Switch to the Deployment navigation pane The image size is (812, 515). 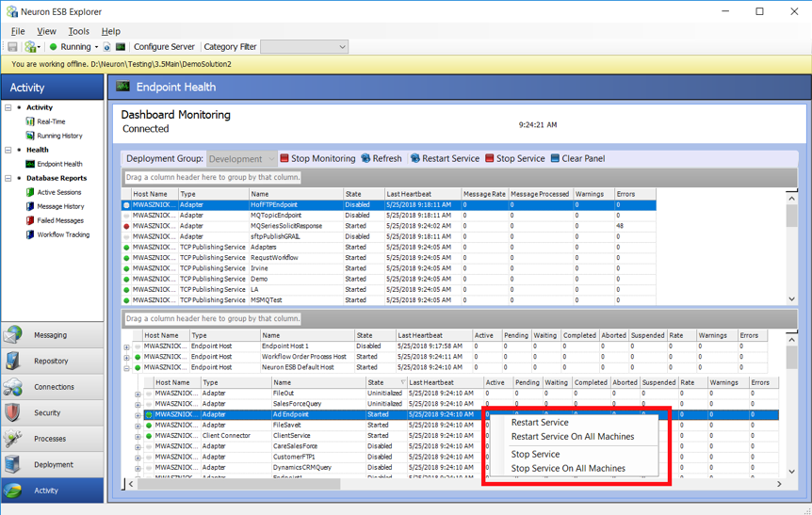tap(53, 464)
